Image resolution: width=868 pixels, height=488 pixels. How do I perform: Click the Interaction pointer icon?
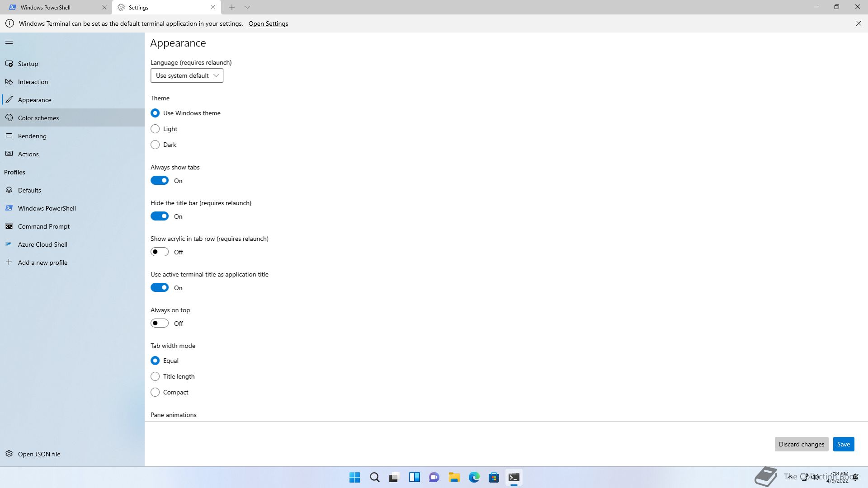(9, 82)
